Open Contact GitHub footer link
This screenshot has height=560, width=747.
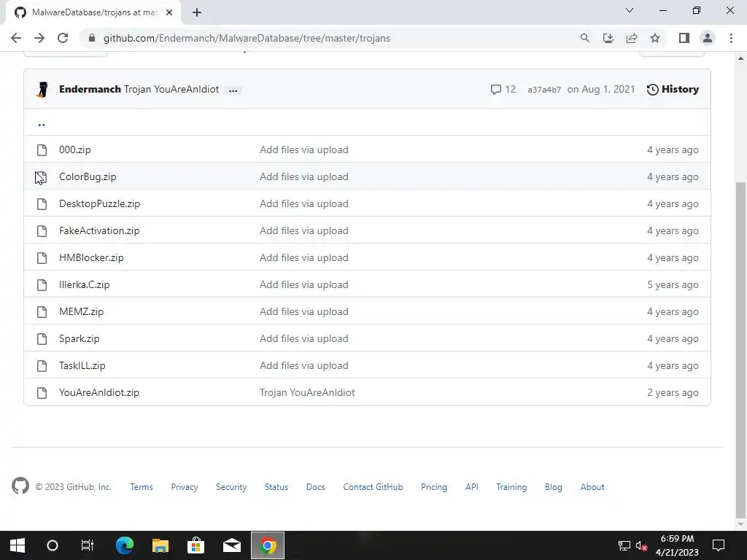[373, 486]
